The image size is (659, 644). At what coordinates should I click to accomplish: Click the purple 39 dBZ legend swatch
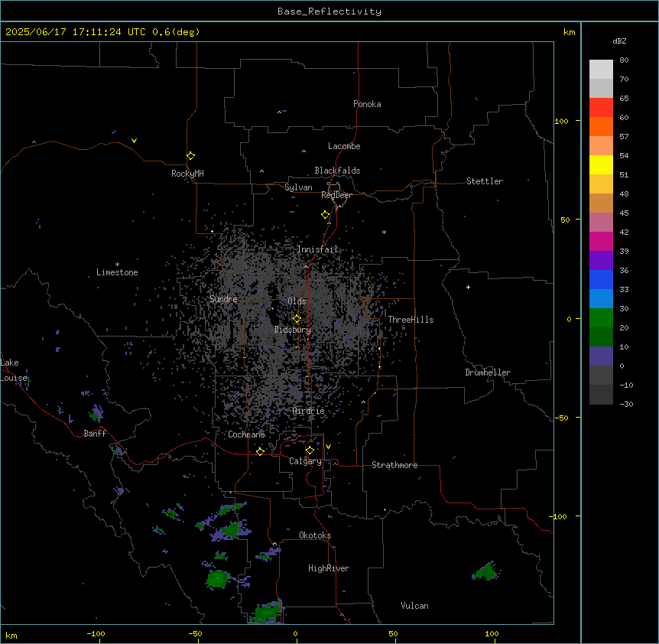tap(601, 260)
